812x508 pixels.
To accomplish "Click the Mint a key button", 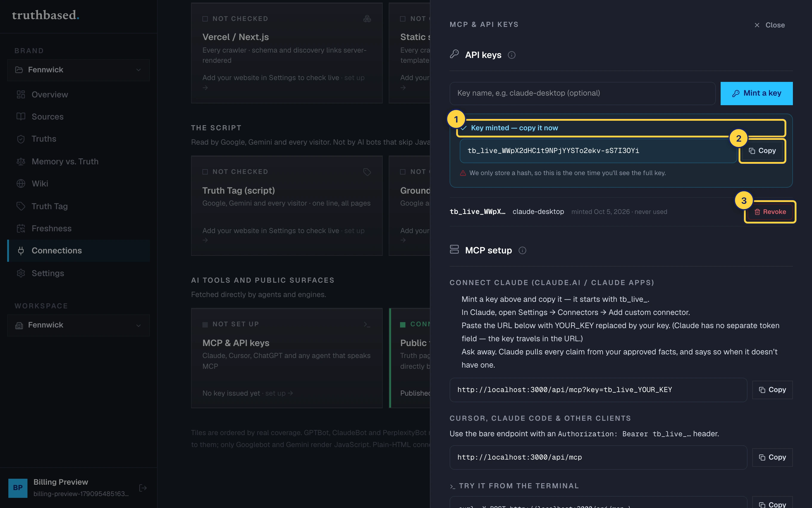I will coord(756,94).
